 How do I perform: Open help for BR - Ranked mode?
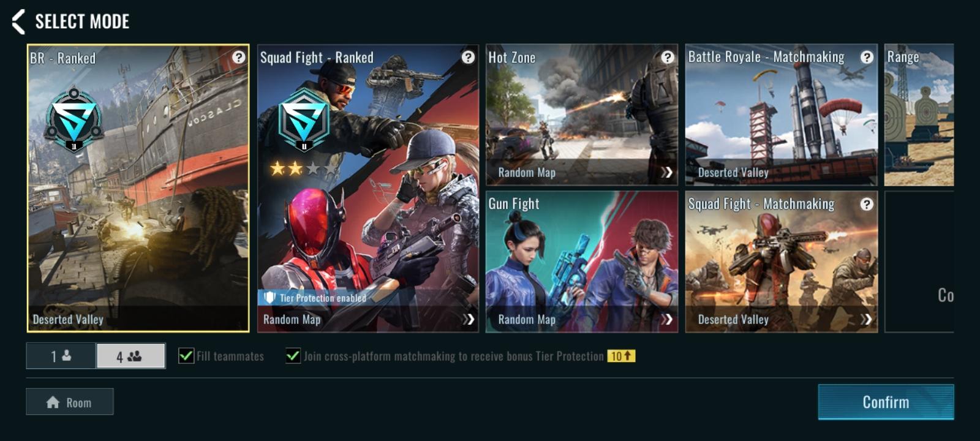coord(239,57)
